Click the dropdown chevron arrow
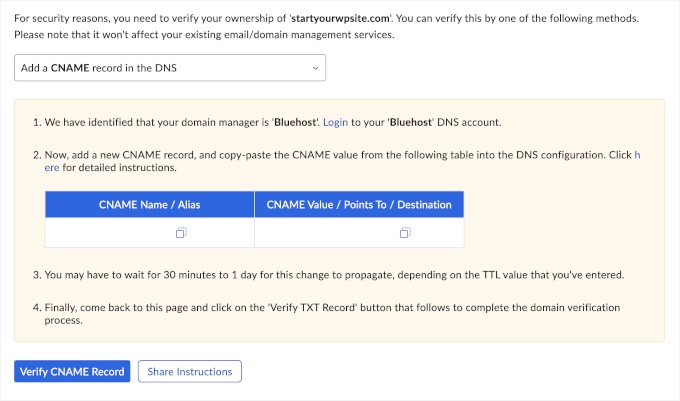 pyautogui.click(x=315, y=68)
